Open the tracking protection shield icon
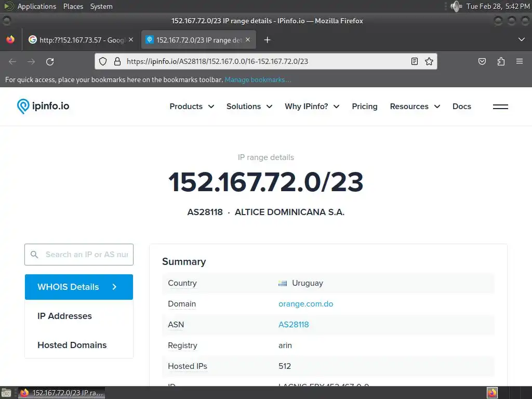The height and width of the screenshot is (399, 532). 103,61
